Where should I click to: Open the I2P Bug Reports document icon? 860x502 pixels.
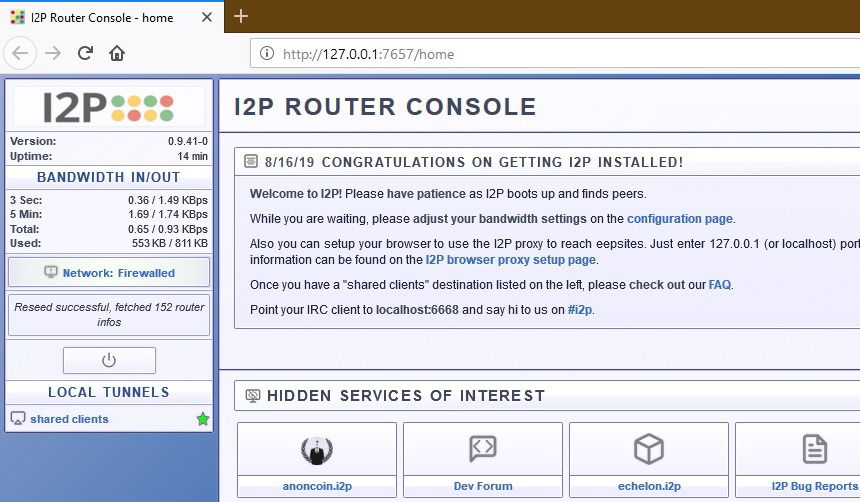(814, 449)
